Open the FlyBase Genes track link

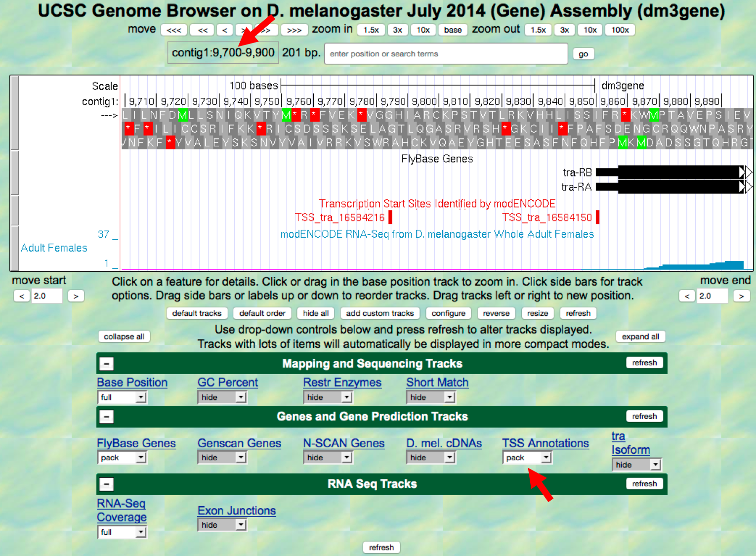136,443
